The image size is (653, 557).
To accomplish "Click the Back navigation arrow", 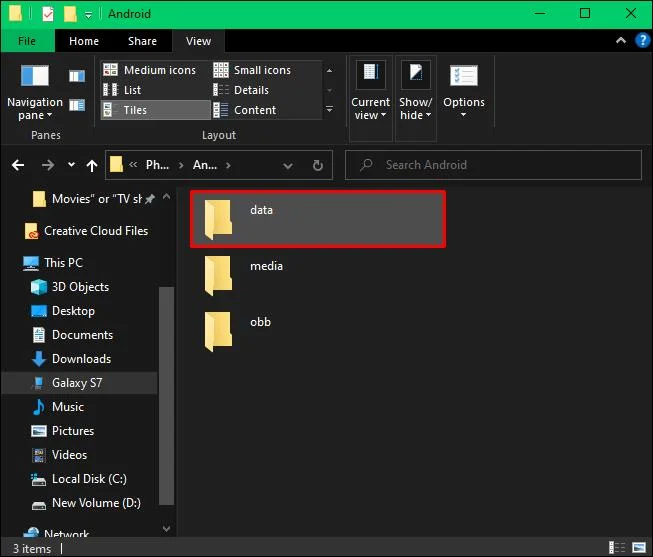I will point(18,165).
